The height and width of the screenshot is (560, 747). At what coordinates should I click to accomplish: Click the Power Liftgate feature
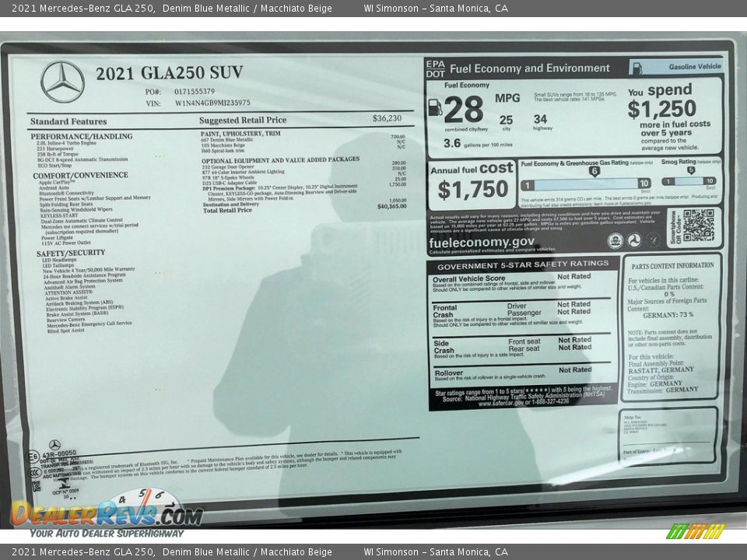pyautogui.click(x=57, y=238)
